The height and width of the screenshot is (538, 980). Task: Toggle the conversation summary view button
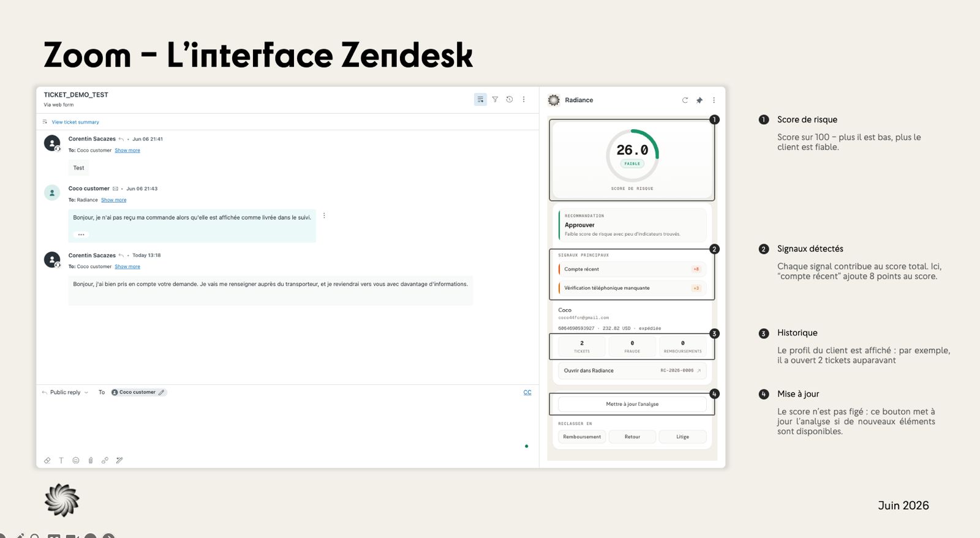pos(480,99)
